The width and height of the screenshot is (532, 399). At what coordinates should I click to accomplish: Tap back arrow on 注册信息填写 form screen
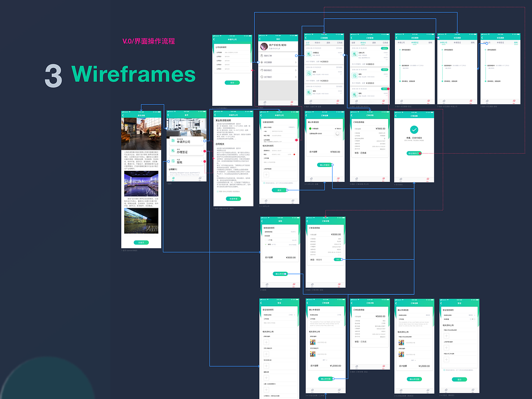click(261, 116)
